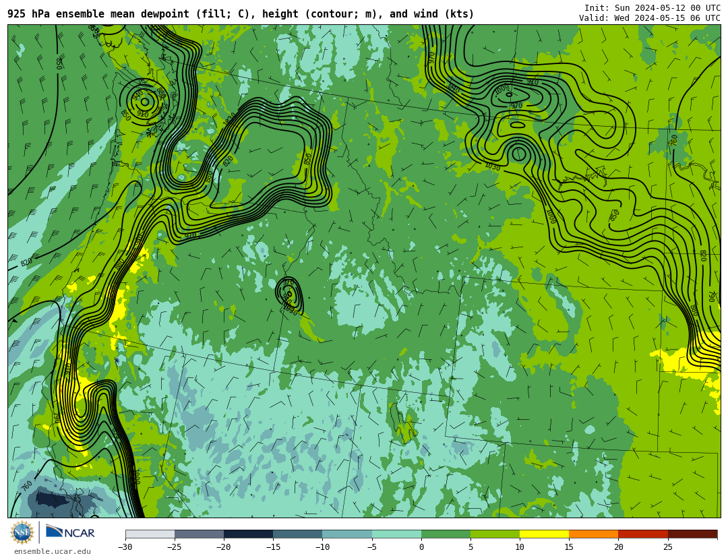Click the colorbar tick label '-30'
Screen dimensions: 728x560
[x=125, y=547]
